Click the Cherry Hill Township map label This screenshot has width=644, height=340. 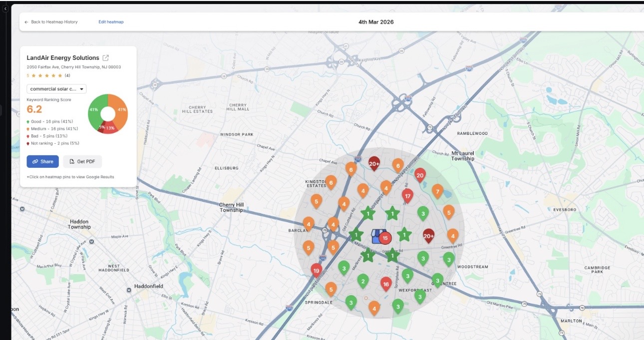coord(231,208)
